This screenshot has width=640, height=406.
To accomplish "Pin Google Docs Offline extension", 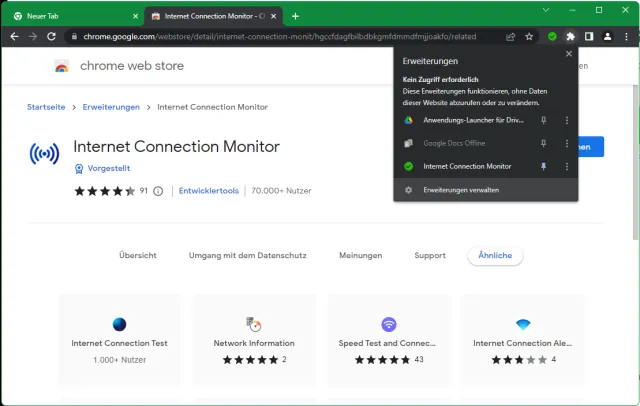I will (544, 143).
